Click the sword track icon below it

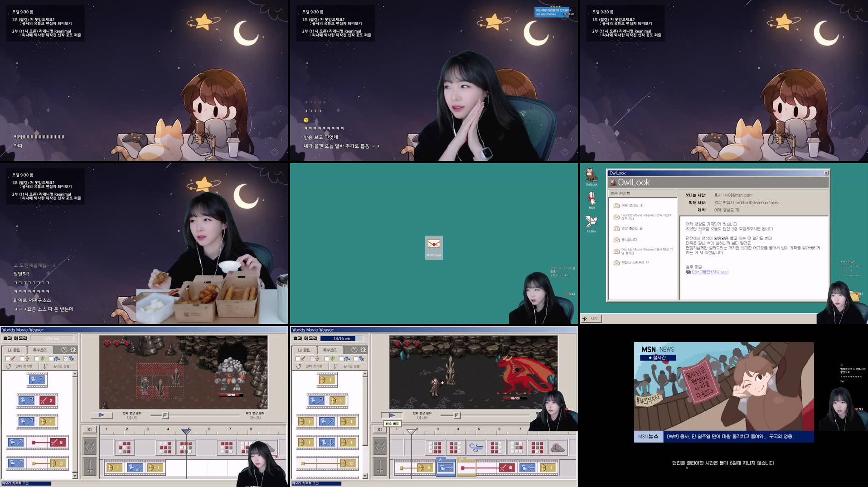tap(380, 467)
